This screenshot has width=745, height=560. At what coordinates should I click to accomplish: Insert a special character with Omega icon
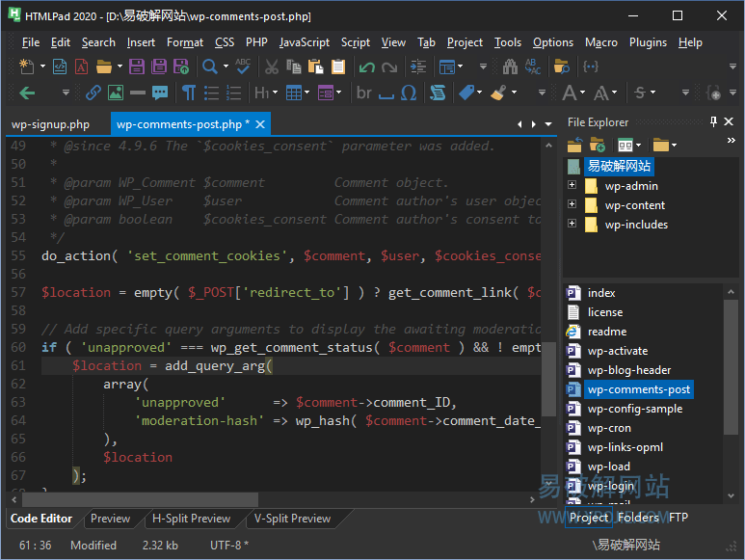[408, 93]
